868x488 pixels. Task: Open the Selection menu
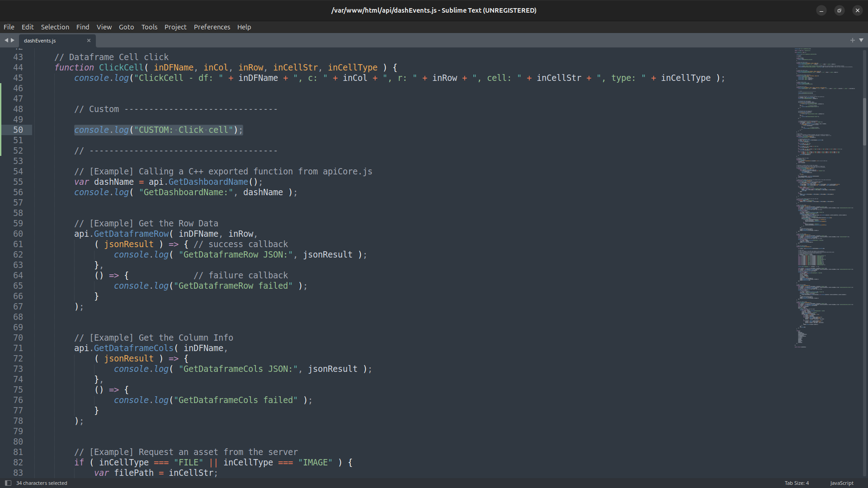tap(55, 27)
